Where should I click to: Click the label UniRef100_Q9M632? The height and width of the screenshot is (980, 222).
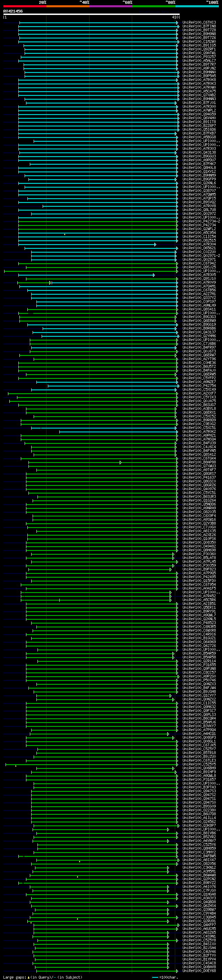[x=199, y=707]
